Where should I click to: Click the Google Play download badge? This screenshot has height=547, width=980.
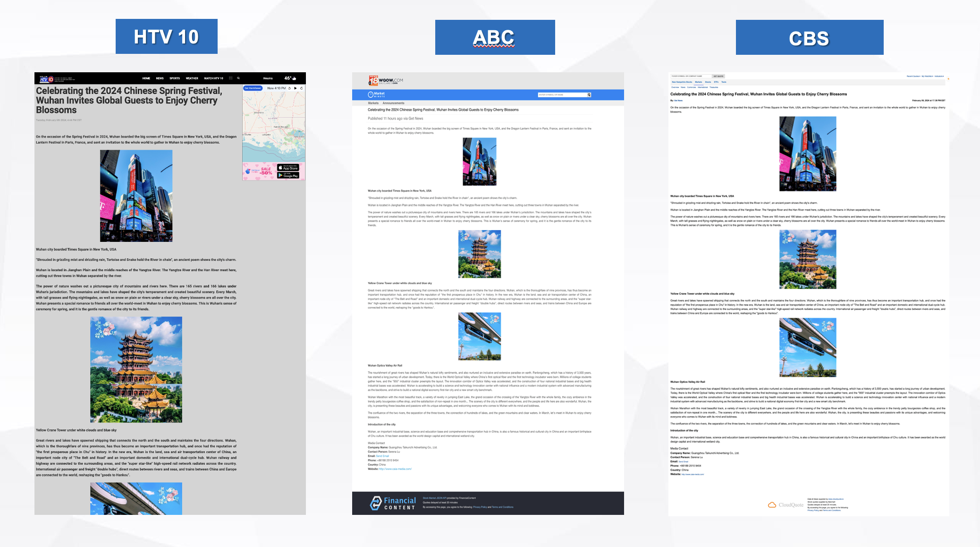pyautogui.click(x=288, y=175)
